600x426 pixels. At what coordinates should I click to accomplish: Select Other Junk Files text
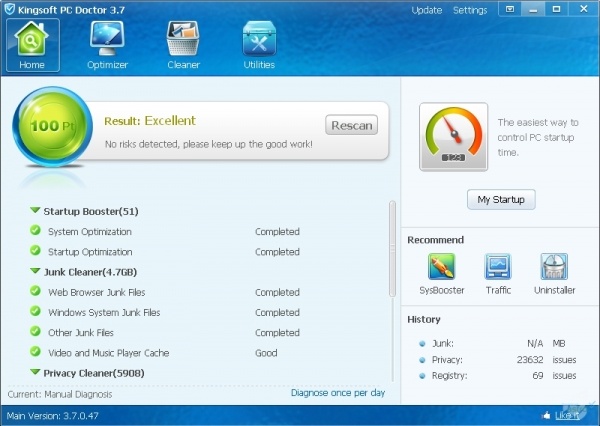point(81,333)
